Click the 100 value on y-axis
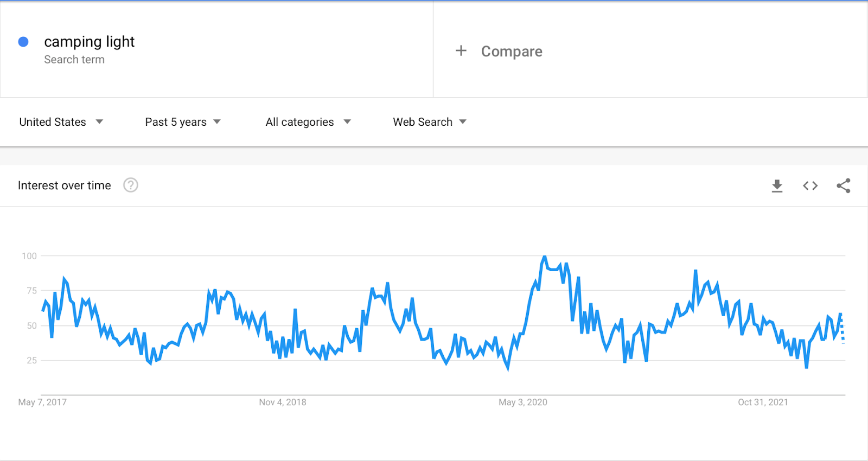 [x=29, y=256]
